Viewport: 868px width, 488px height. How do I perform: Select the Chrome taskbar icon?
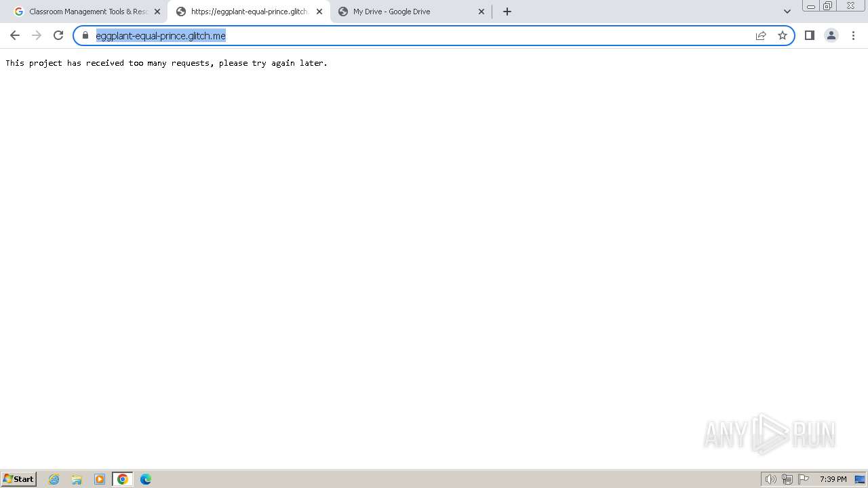pos(123,479)
